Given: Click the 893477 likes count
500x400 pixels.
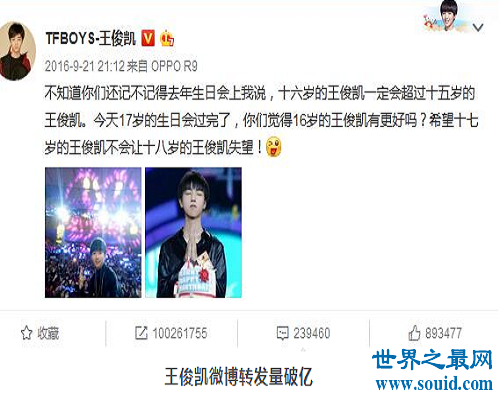Looking at the screenshot, I should (x=444, y=333).
